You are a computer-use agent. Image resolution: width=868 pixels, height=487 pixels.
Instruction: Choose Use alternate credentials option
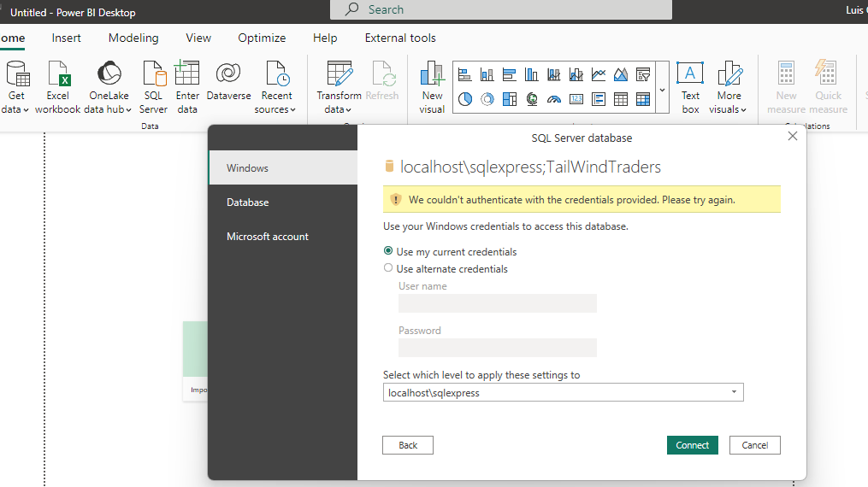pyautogui.click(x=446, y=268)
